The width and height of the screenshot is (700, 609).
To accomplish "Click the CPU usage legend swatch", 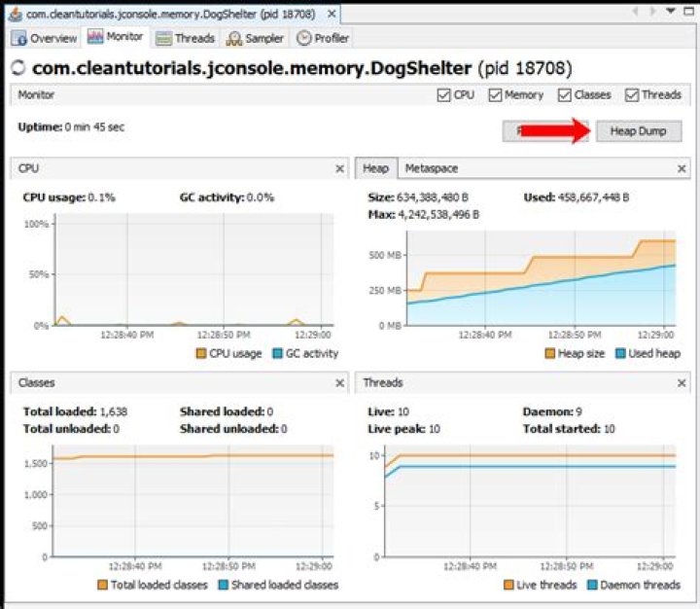I will click(x=202, y=354).
